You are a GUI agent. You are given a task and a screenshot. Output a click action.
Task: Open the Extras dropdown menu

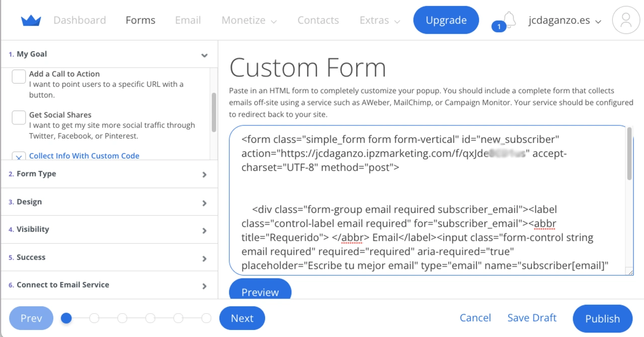point(380,20)
